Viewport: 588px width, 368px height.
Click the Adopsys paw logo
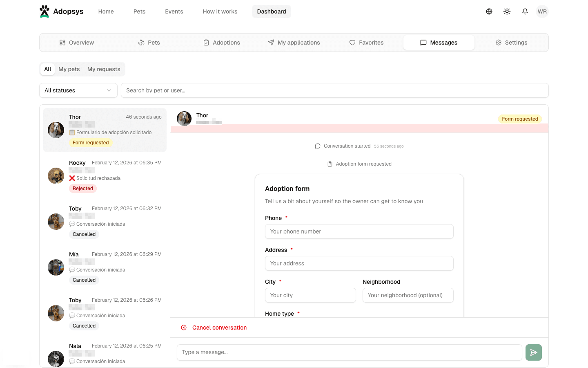45,11
